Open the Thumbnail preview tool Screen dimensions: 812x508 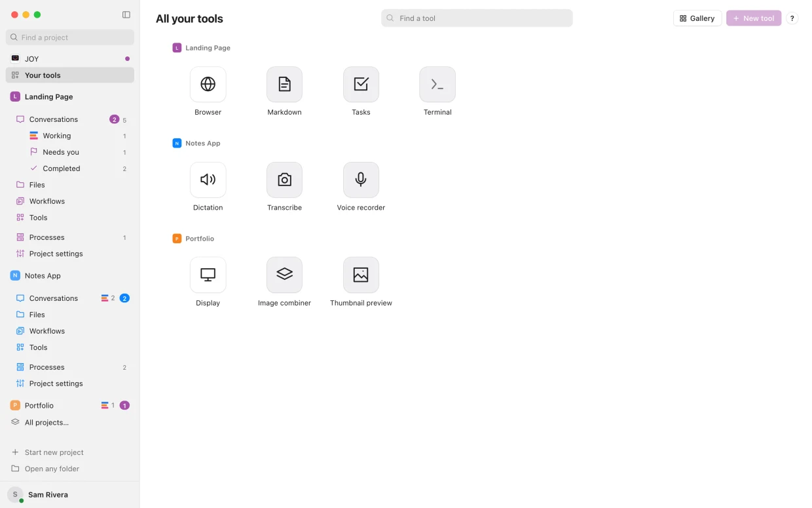[x=361, y=275]
